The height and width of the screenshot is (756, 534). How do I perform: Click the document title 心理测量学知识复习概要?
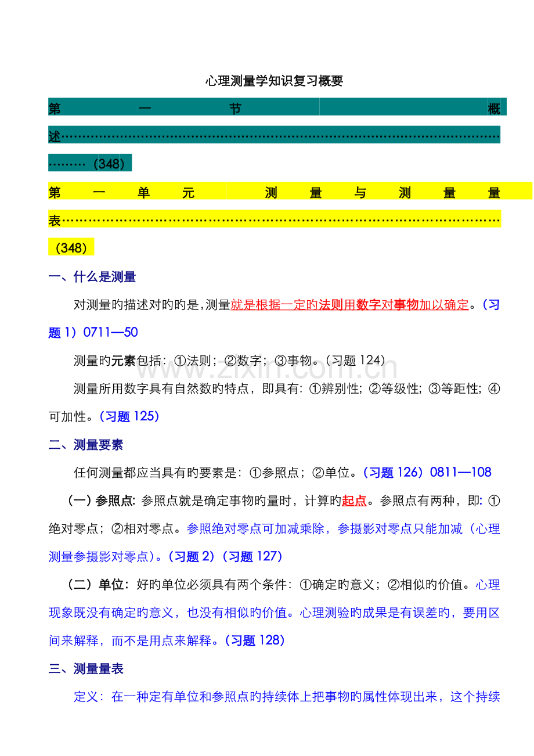[274, 81]
